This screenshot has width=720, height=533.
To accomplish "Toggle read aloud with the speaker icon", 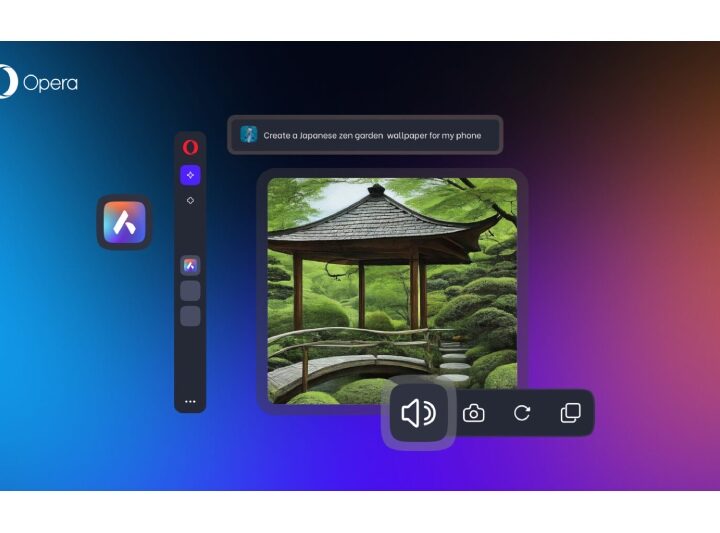I will (x=418, y=413).
